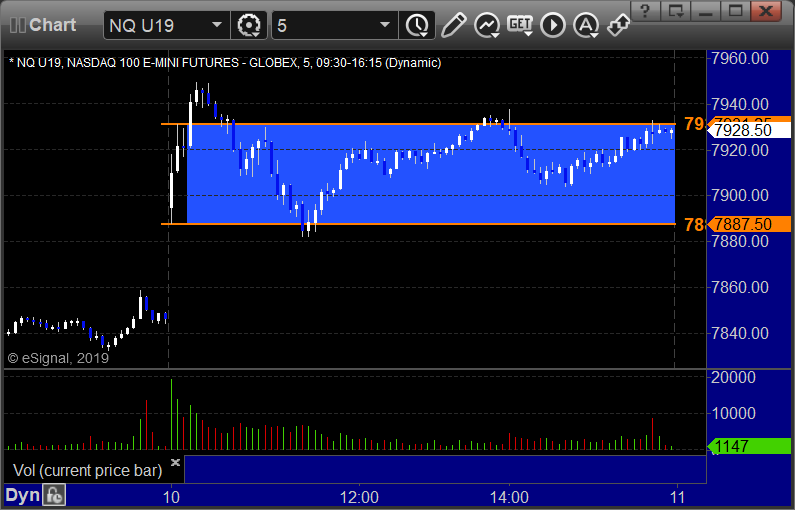Select the Vol (current price bar) label

click(87, 470)
